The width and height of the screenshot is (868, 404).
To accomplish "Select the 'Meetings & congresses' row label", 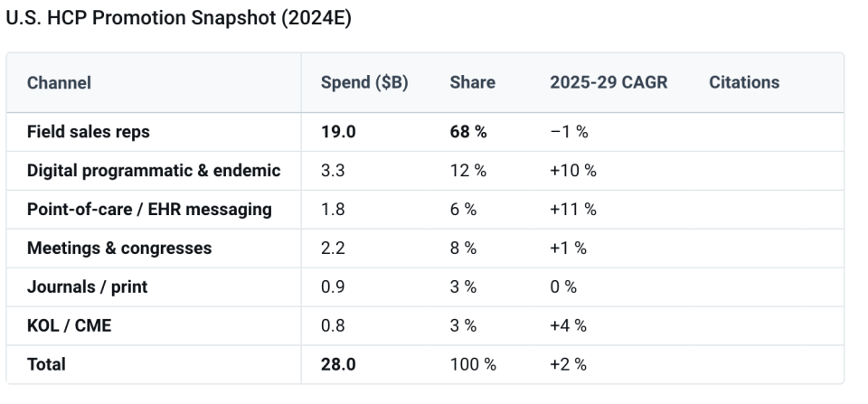I will pyautogui.click(x=119, y=249).
